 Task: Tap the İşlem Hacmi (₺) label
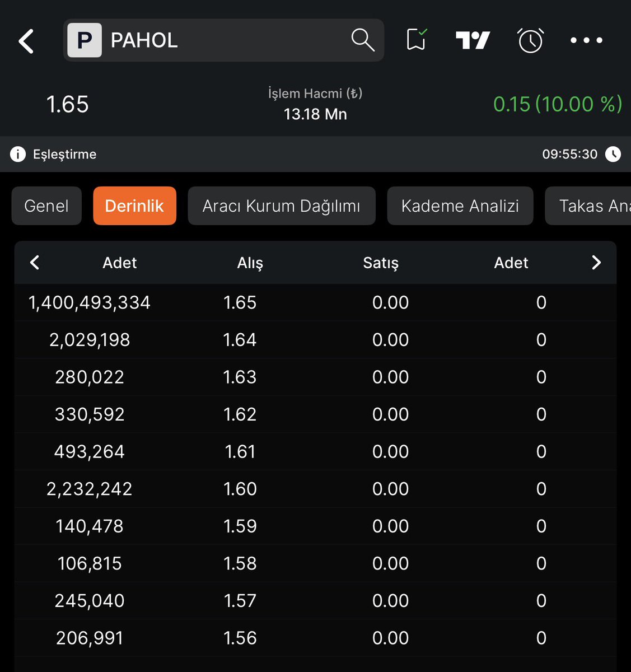pyautogui.click(x=315, y=94)
